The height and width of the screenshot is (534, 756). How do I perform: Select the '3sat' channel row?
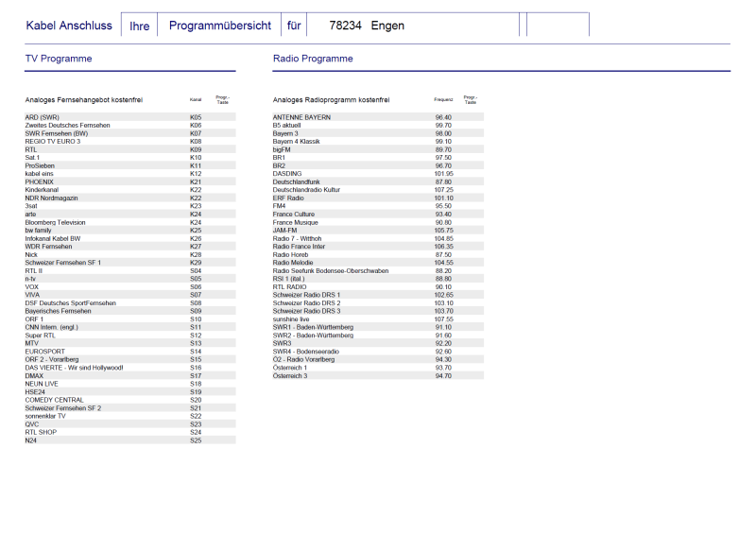coord(130,206)
